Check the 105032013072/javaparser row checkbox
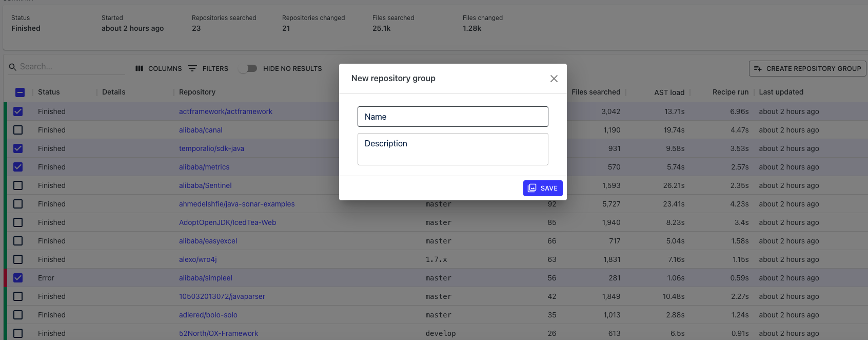The image size is (868, 340). coord(18,296)
